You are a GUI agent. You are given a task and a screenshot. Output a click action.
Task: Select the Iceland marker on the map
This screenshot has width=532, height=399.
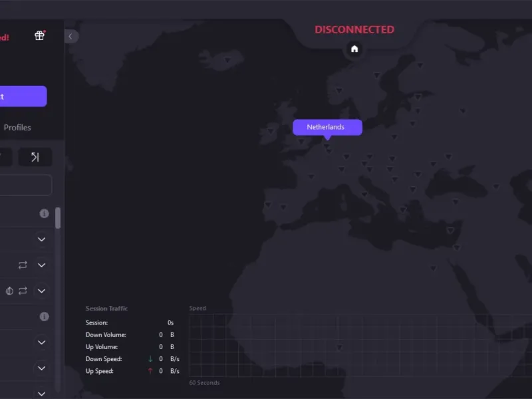pyautogui.click(x=227, y=60)
